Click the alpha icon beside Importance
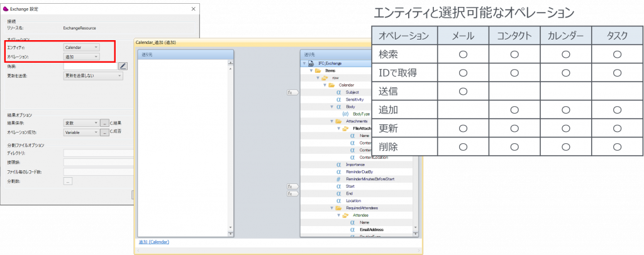This screenshot has height=255, width=644. coord(338,165)
